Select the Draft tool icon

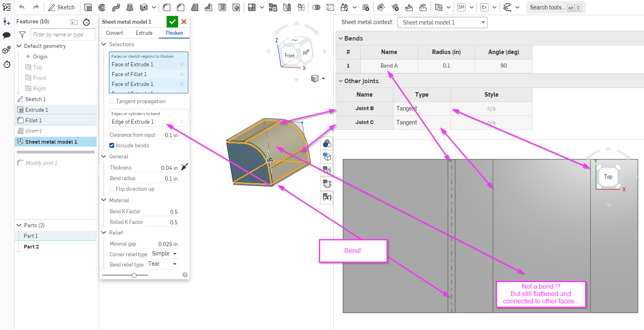[194, 7]
